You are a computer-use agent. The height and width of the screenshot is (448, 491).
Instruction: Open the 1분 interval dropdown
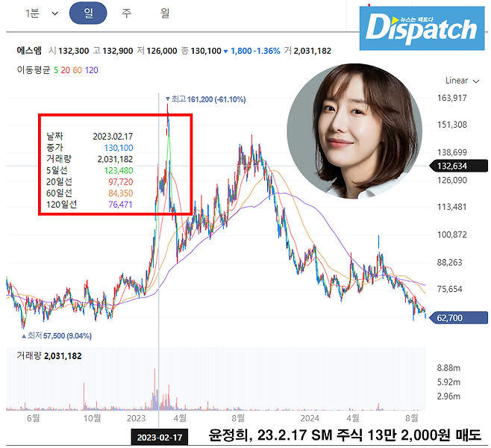pos(38,14)
